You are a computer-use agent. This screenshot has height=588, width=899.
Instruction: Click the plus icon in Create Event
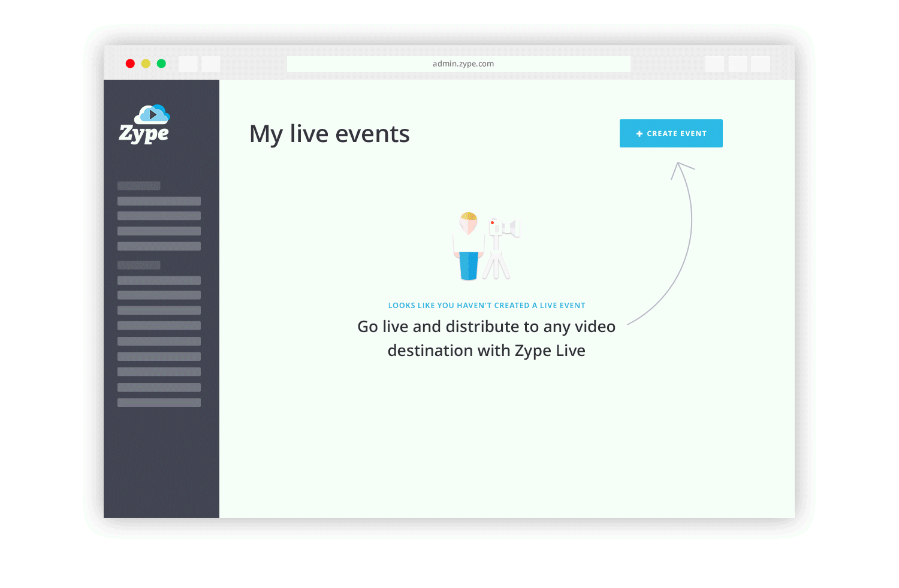(x=639, y=134)
